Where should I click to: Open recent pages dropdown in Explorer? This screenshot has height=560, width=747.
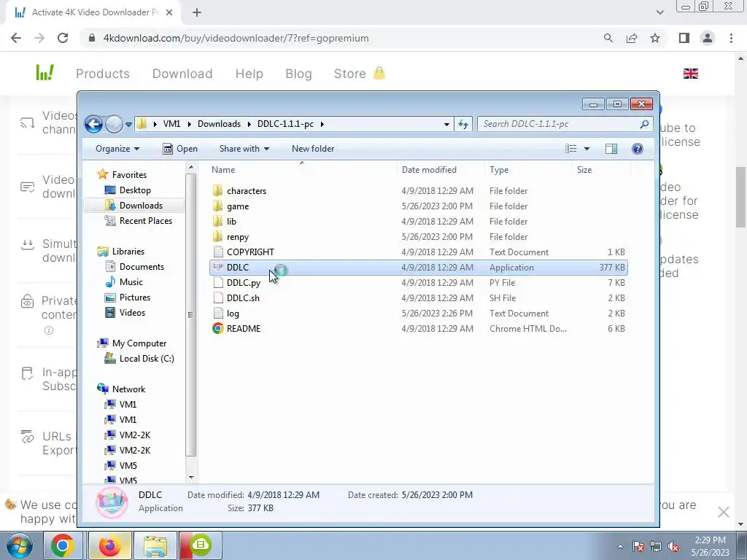click(x=128, y=125)
